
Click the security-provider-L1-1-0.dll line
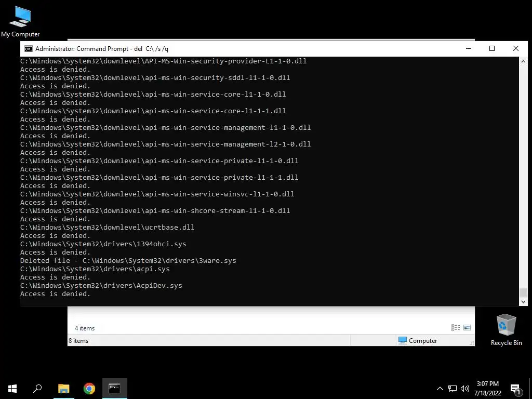pos(163,61)
